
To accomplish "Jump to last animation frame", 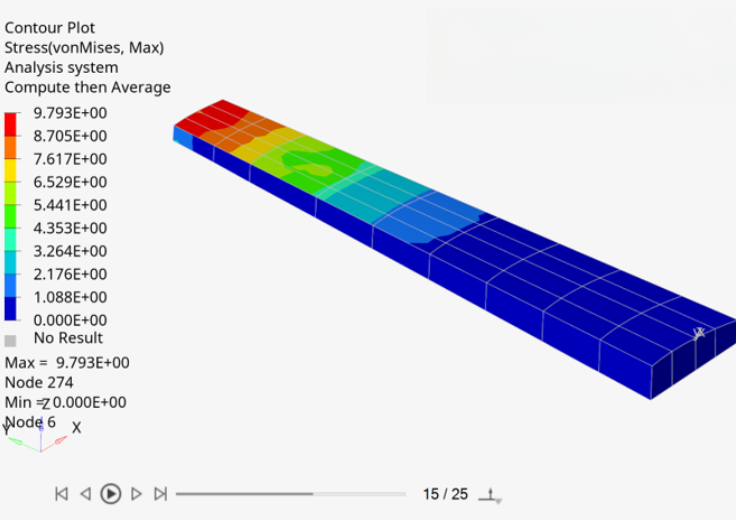I will click(161, 494).
